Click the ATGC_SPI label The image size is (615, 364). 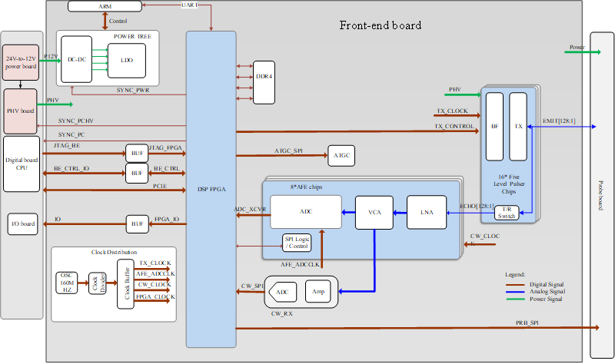(289, 151)
